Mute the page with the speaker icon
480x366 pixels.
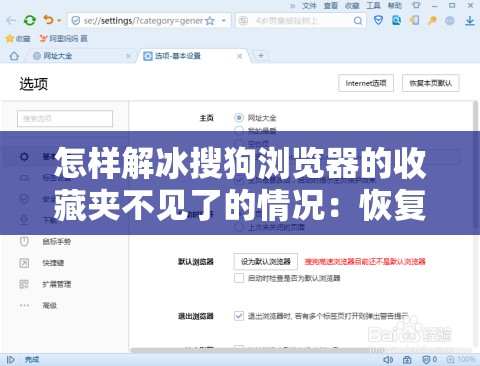tap(388, 360)
